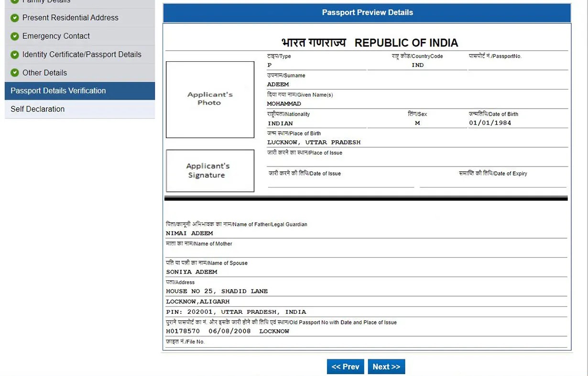Click the REPUBLIC OF INDIA heading
Screen dimensions: 588x376
(406, 43)
